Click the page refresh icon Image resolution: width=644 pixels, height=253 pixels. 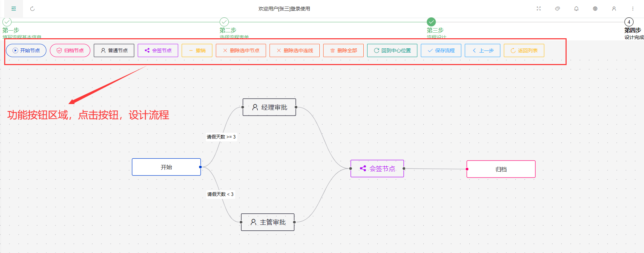[32, 9]
